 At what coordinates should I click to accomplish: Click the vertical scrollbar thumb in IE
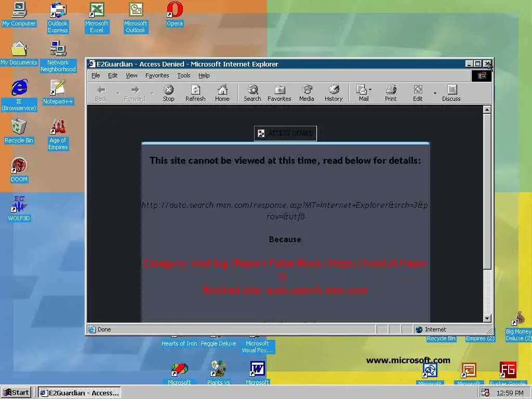pos(487,192)
